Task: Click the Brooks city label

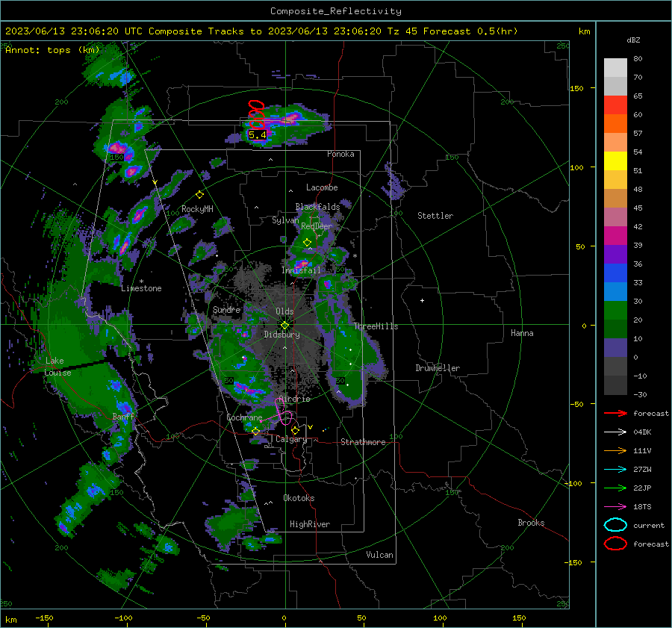Action: (531, 523)
